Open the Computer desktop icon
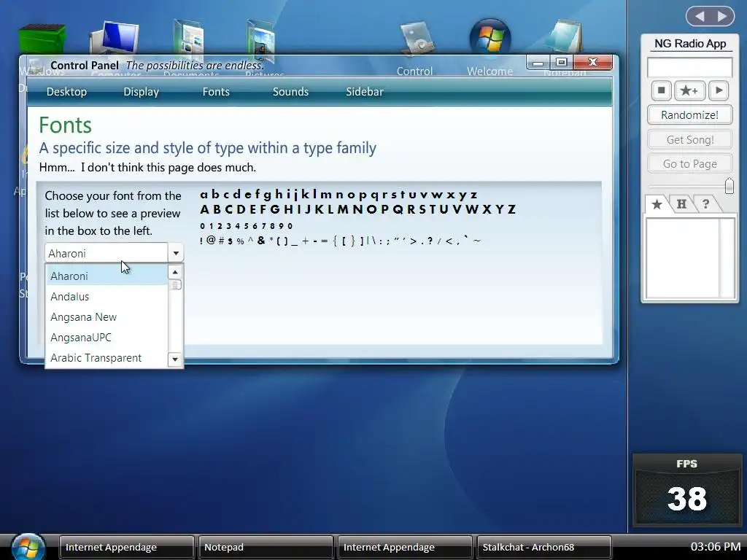 (115, 38)
